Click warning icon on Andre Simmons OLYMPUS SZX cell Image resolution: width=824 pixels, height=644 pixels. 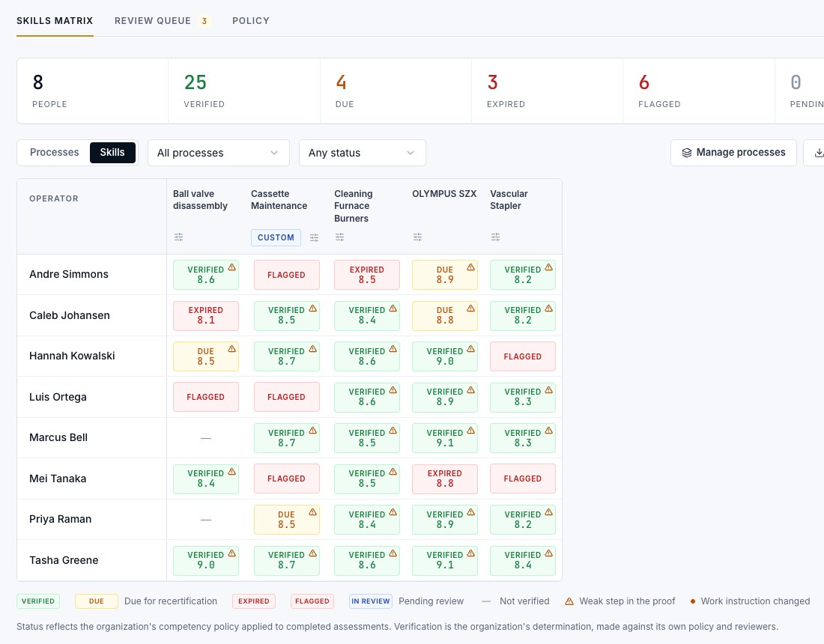(470, 267)
